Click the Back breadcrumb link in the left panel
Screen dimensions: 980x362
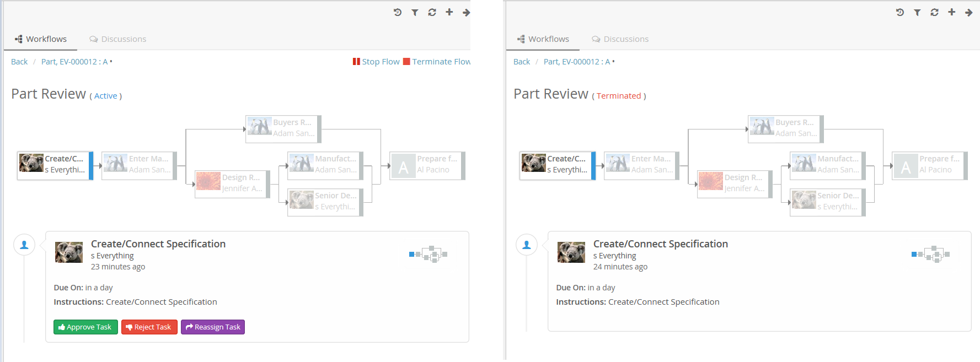click(x=19, y=62)
